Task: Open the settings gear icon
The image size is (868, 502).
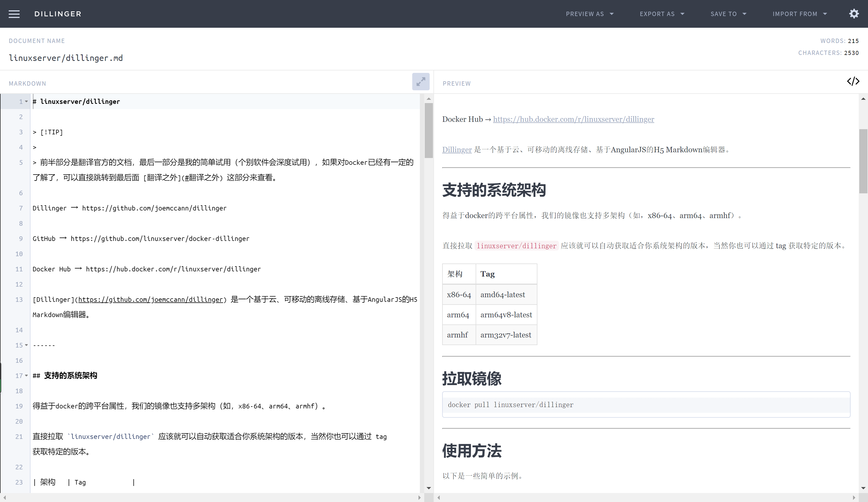Action: [x=854, y=14]
